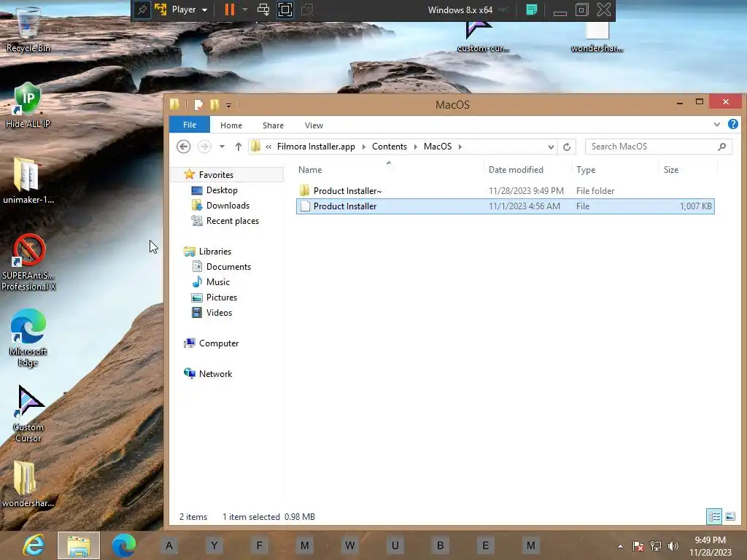Click Contents in address path
This screenshot has width=747, height=560.
(x=390, y=147)
